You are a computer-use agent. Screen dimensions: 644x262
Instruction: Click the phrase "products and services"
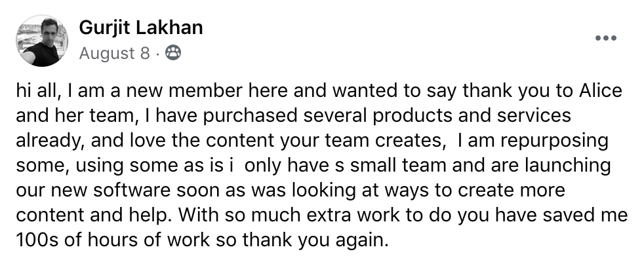[x=472, y=116]
